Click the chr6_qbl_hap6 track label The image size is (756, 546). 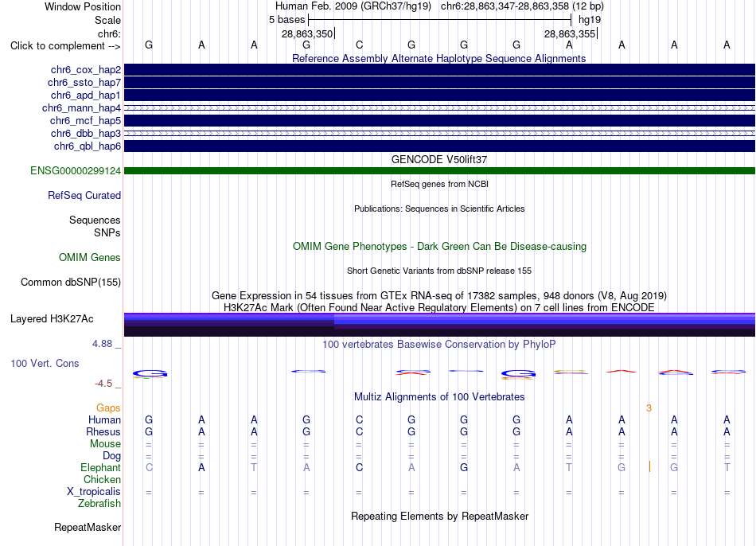point(88,146)
